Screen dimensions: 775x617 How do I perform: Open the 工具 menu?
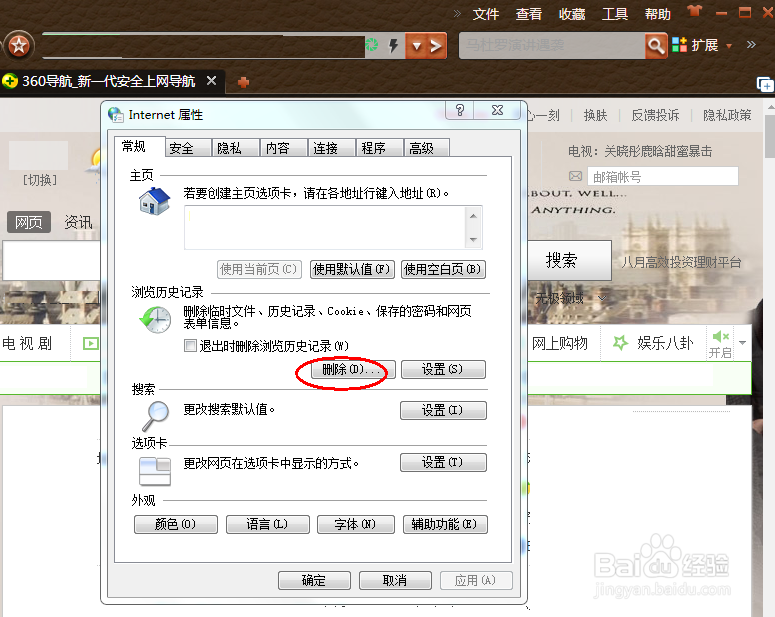pos(615,14)
